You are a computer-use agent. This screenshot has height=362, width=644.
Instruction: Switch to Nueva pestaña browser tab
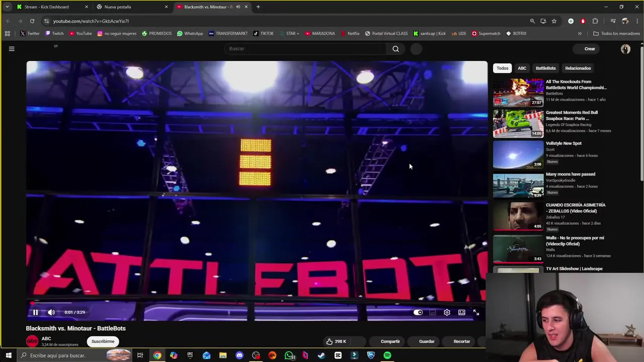pos(132,7)
